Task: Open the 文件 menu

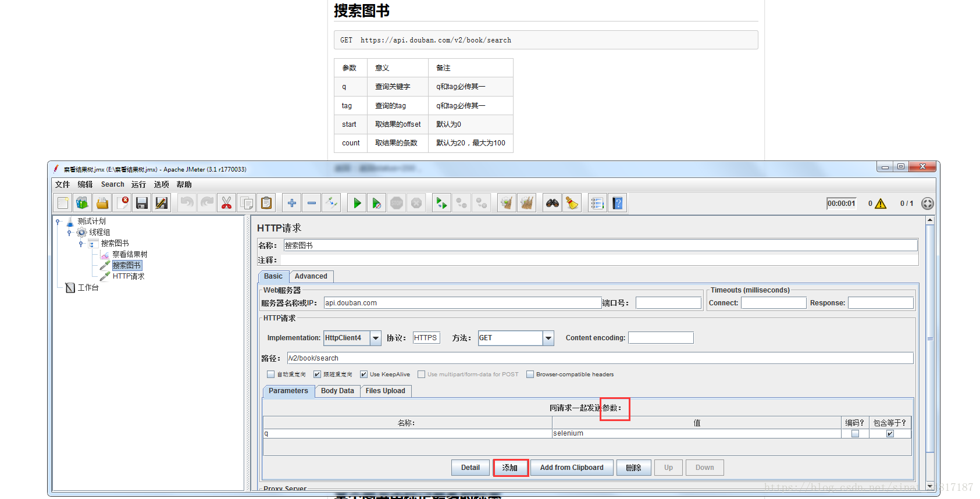Action: (62, 184)
